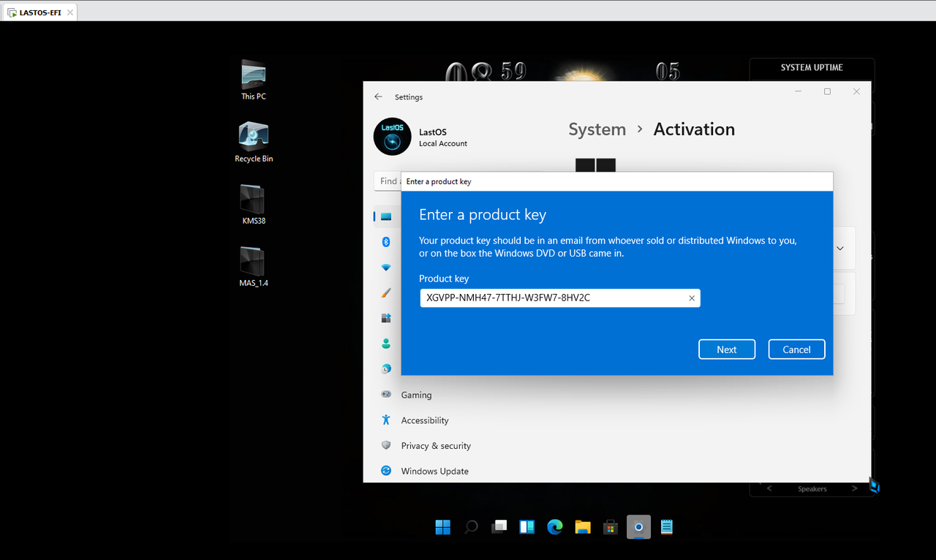Maximize the Settings window
The height and width of the screenshot is (560, 936).
click(x=827, y=91)
